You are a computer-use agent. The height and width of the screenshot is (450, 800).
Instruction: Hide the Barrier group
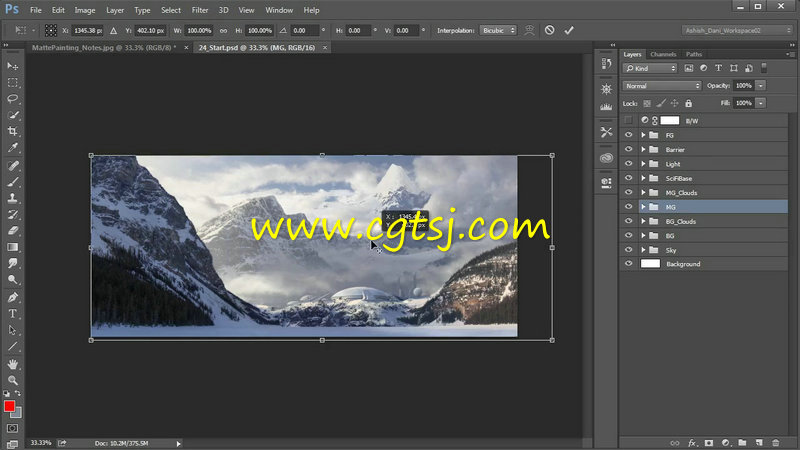(629, 149)
